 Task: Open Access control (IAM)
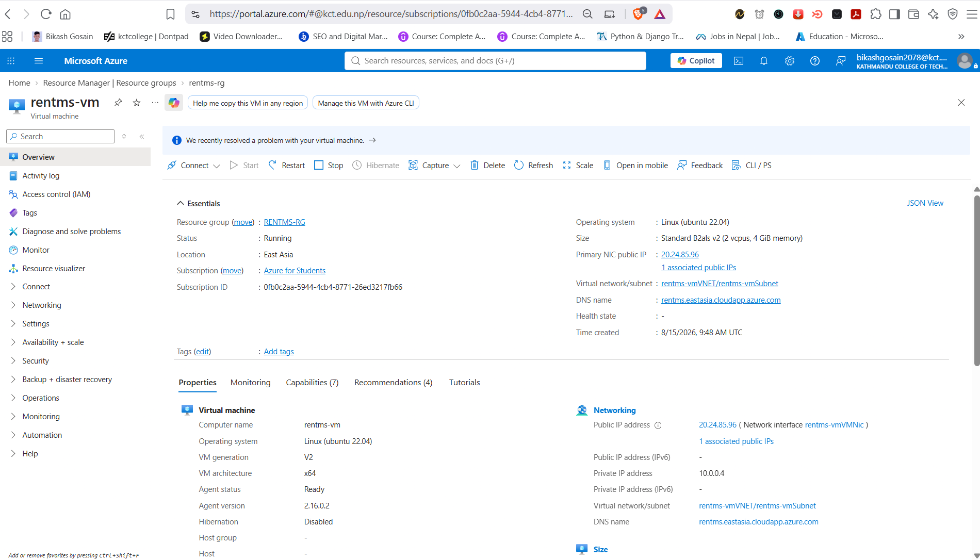[x=56, y=194]
